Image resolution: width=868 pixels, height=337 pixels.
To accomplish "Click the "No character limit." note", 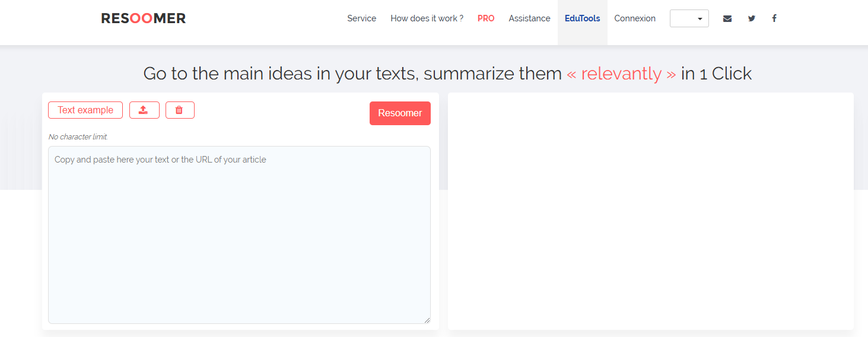I will point(78,137).
